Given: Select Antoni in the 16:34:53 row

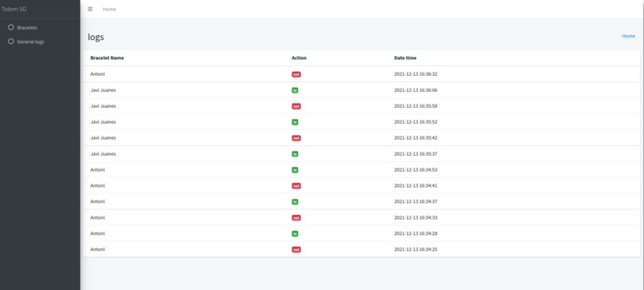Looking at the screenshot, I should pos(97,169).
